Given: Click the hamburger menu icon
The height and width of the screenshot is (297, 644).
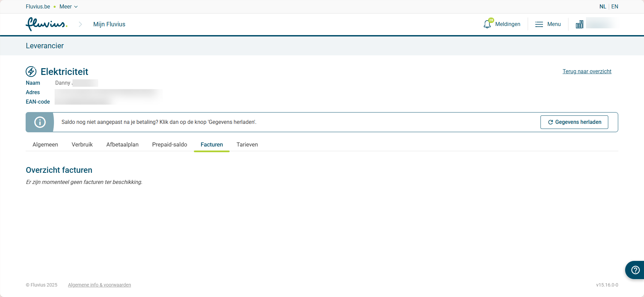Looking at the screenshot, I should point(539,24).
